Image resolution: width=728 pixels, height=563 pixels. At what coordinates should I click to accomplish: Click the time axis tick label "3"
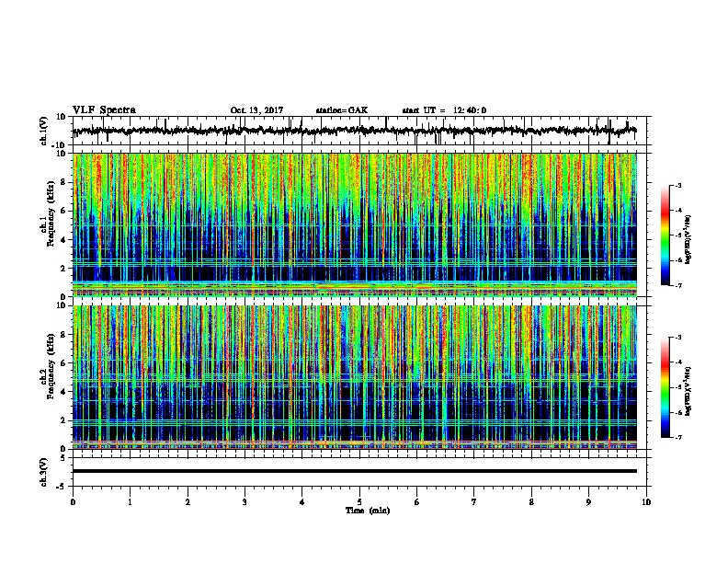pyautogui.click(x=245, y=502)
